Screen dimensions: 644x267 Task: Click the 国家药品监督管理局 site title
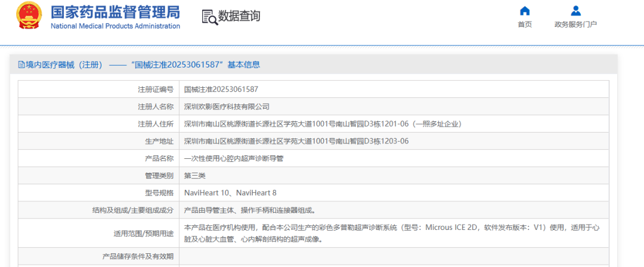pos(115,13)
